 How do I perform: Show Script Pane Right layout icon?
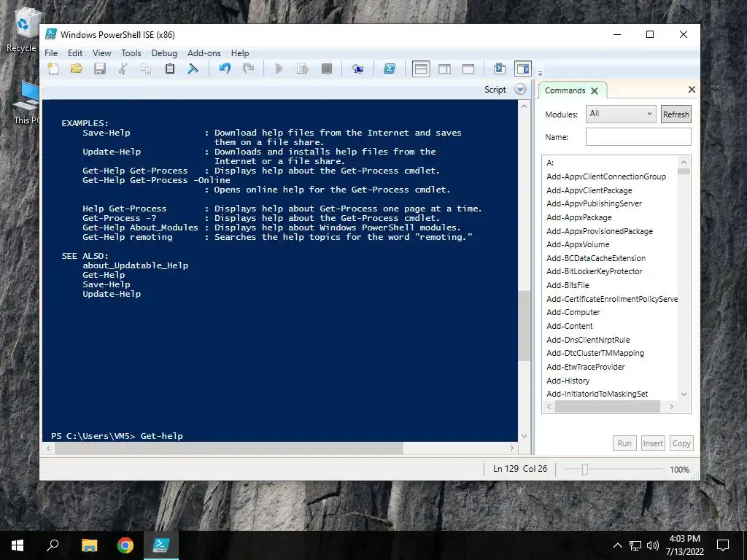[444, 69]
